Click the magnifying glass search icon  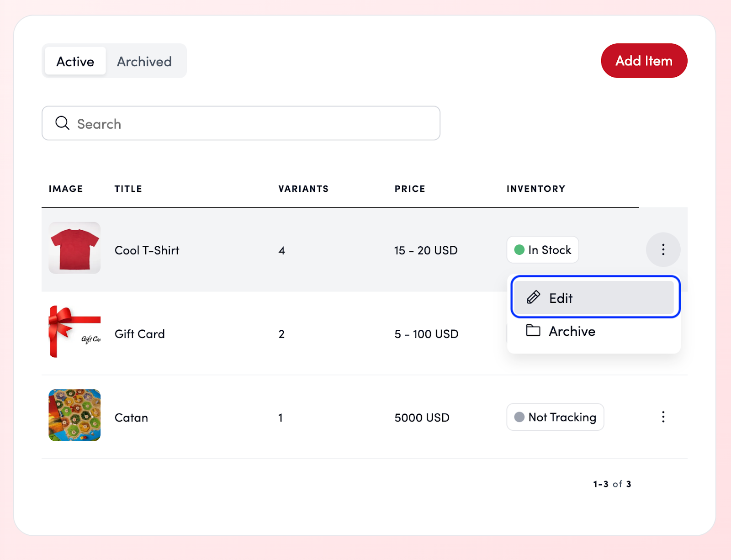click(x=62, y=123)
